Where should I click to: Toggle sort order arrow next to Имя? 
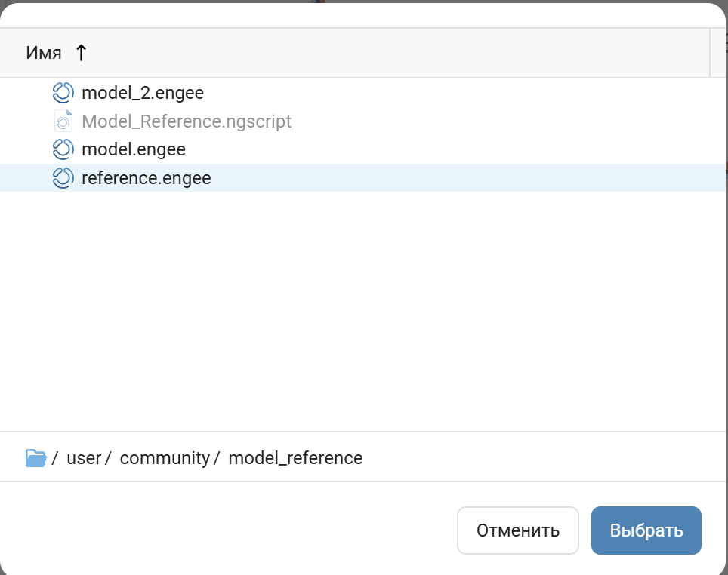[81, 52]
